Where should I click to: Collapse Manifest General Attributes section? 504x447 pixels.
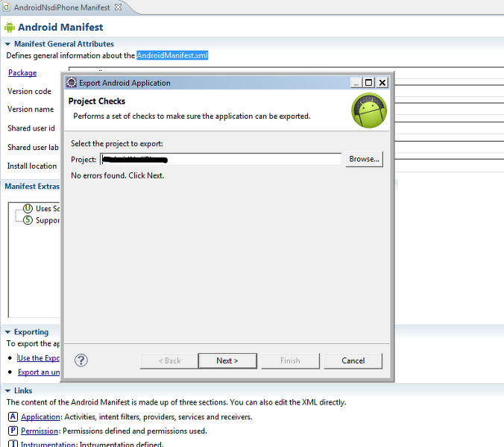[x=7, y=44]
